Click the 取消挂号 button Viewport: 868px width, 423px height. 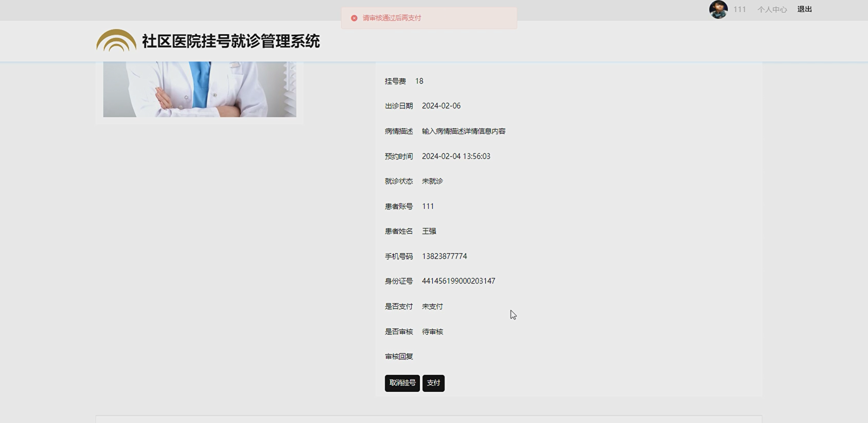coord(402,383)
